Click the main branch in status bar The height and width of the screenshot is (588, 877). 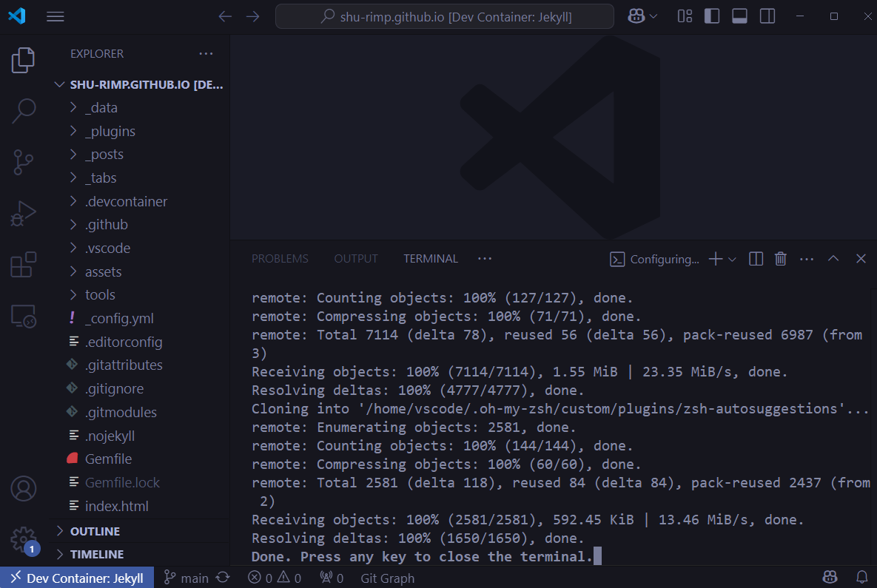187,578
